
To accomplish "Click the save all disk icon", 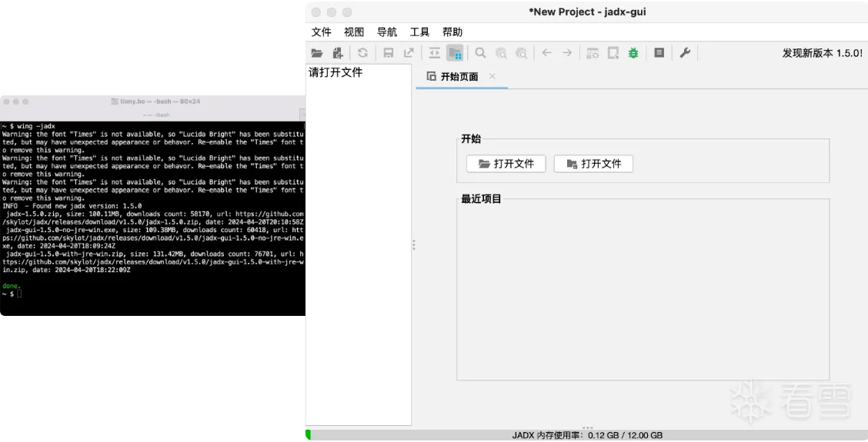I will pyautogui.click(x=388, y=53).
